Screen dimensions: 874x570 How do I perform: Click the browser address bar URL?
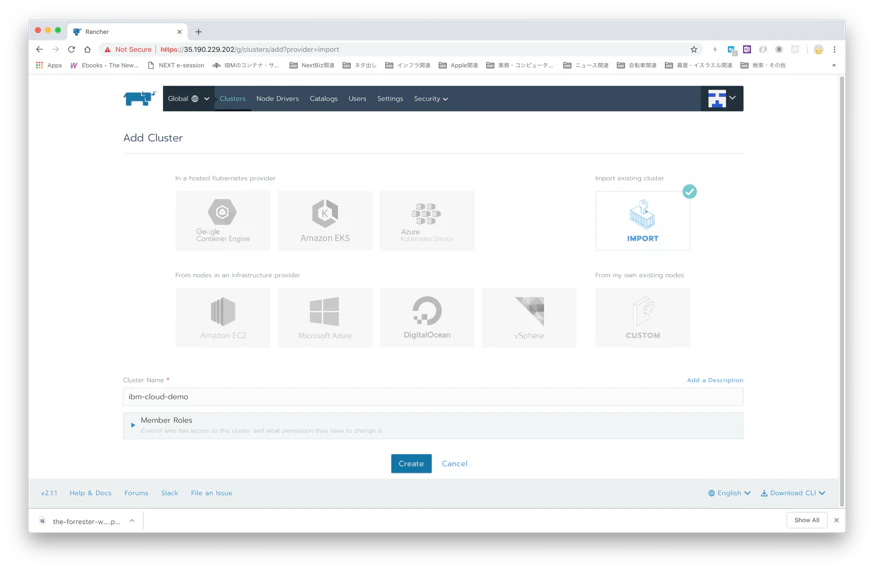coord(250,49)
